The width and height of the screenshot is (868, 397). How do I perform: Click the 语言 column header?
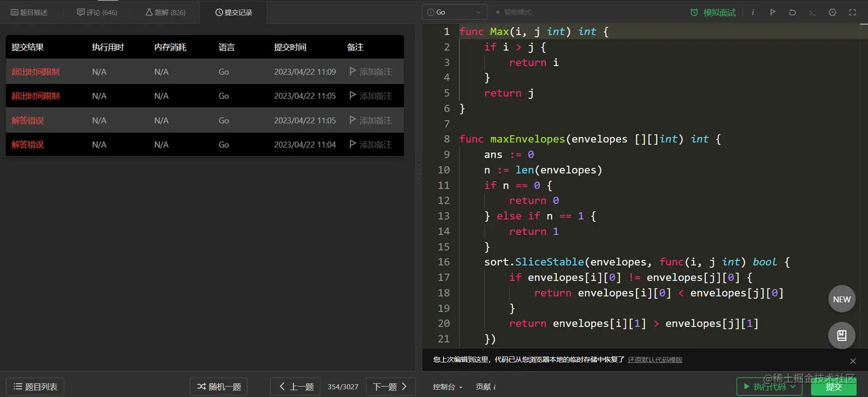[227, 47]
